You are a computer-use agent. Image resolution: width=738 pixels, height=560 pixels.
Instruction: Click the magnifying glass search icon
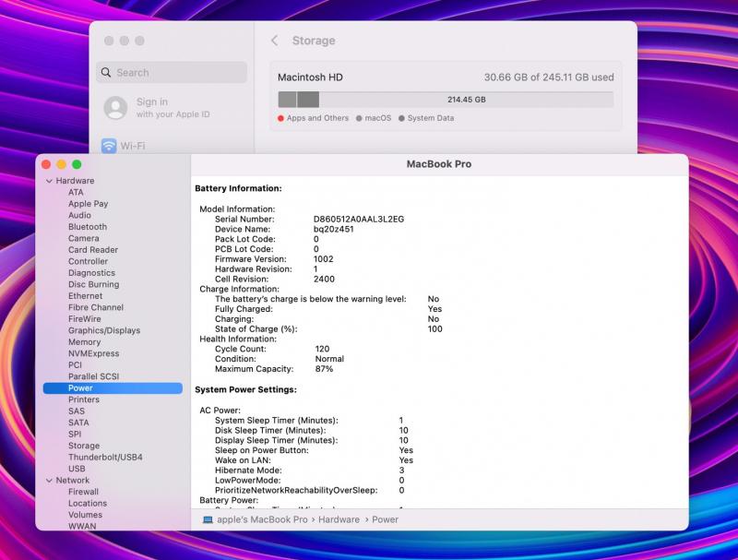point(106,73)
